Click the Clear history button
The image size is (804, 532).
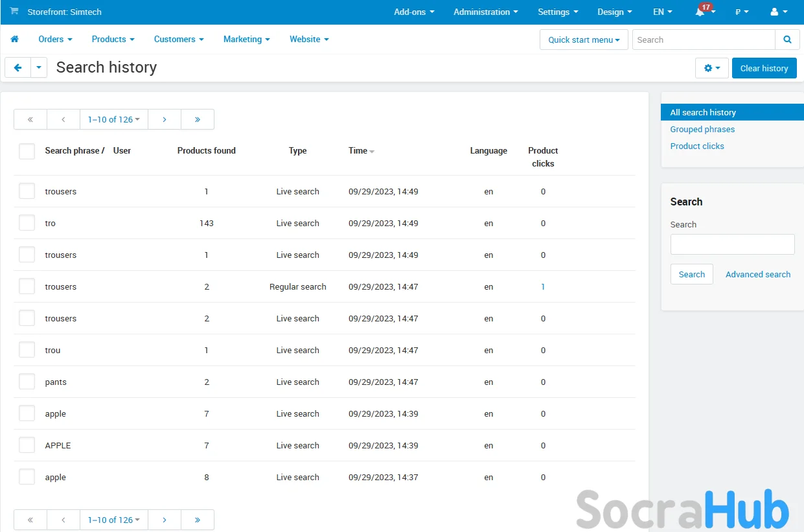click(x=764, y=68)
